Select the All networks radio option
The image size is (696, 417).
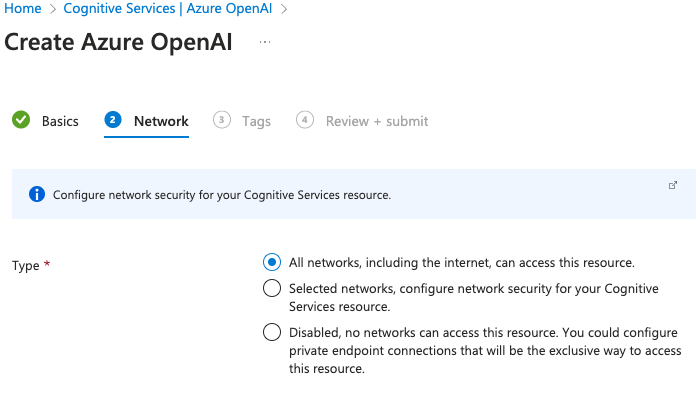[271, 262]
